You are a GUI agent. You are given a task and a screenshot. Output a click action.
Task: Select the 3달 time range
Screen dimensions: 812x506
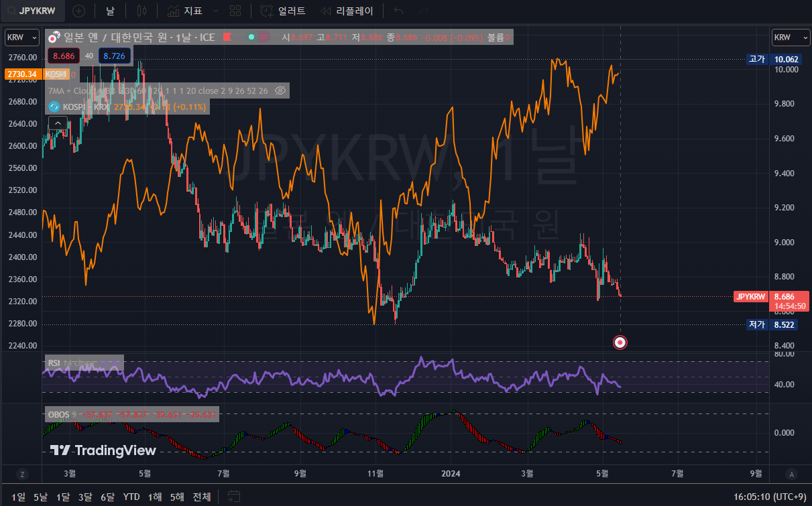pos(85,497)
